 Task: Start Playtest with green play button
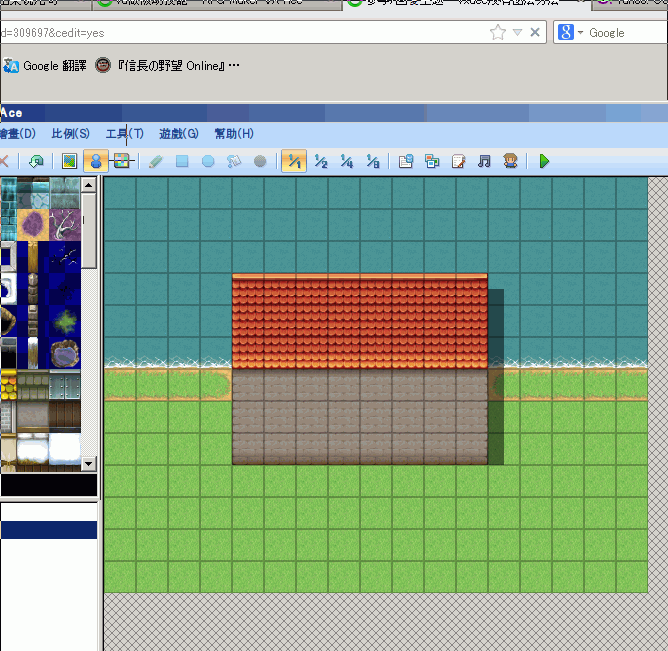(544, 161)
